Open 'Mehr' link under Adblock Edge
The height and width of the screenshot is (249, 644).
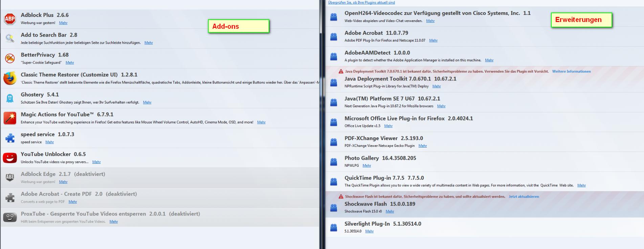click(63, 182)
